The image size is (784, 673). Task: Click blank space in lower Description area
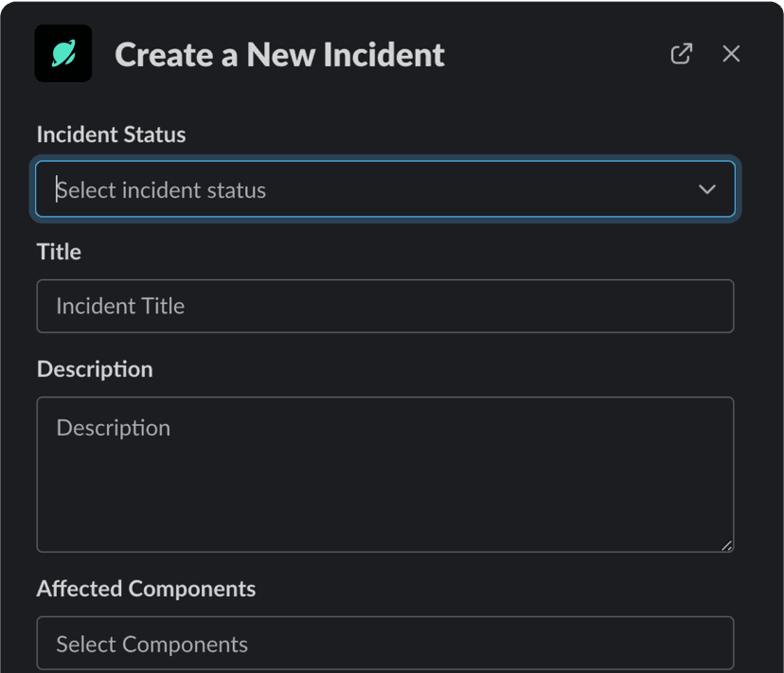pos(385,505)
